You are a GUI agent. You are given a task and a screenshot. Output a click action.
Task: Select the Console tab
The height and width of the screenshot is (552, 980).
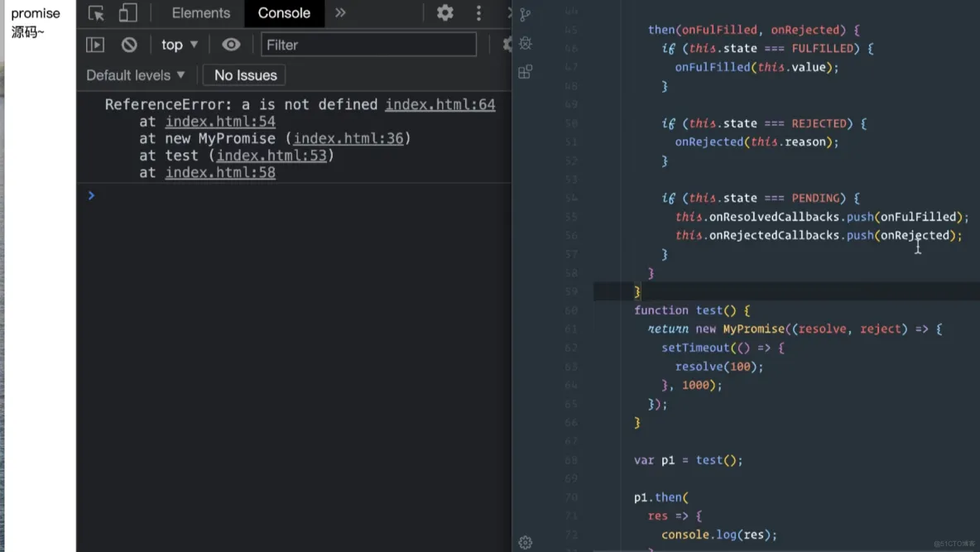pyautogui.click(x=284, y=13)
